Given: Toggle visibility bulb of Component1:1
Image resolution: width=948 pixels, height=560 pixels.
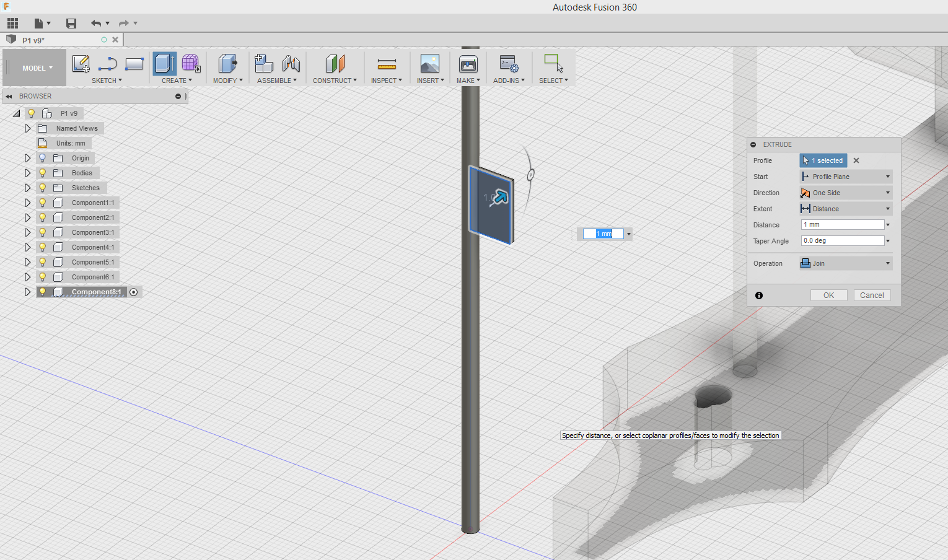Looking at the screenshot, I should [x=43, y=203].
